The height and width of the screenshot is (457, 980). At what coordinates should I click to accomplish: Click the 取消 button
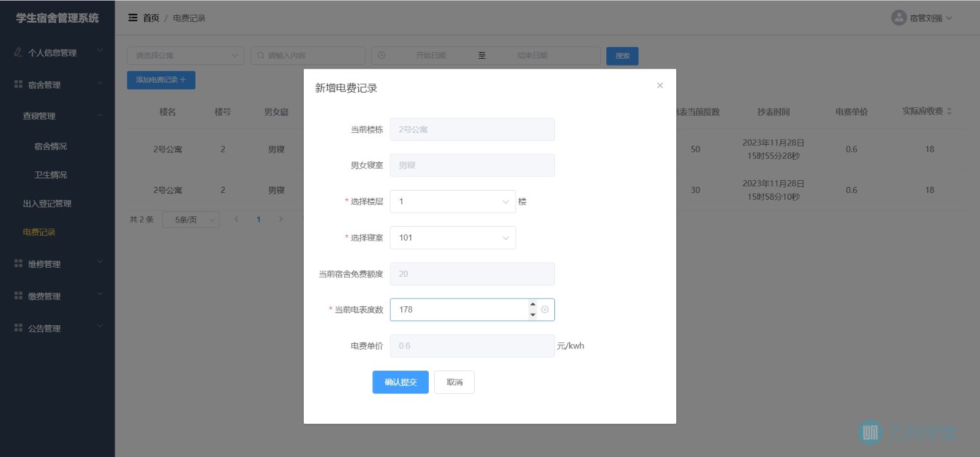pyautogui.click(x=454, y=382)
